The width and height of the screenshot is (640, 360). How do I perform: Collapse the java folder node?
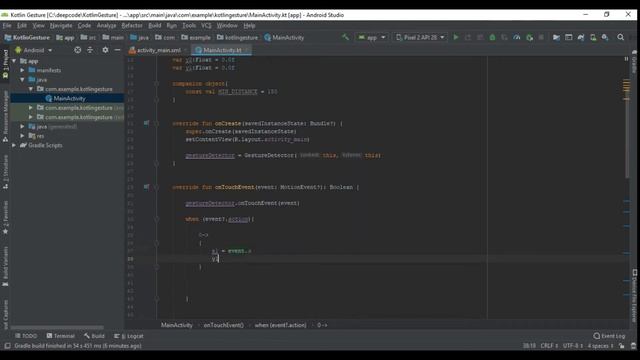[x=22, y=80]
